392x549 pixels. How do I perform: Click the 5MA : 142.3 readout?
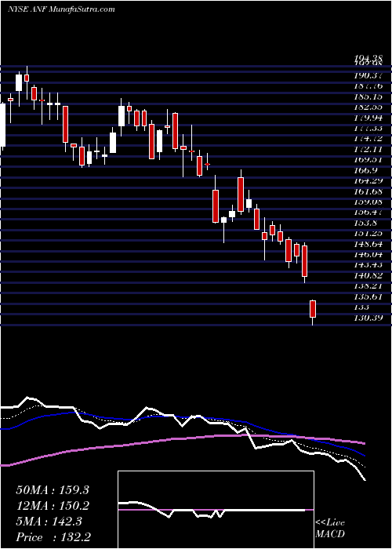click(49, 522)
